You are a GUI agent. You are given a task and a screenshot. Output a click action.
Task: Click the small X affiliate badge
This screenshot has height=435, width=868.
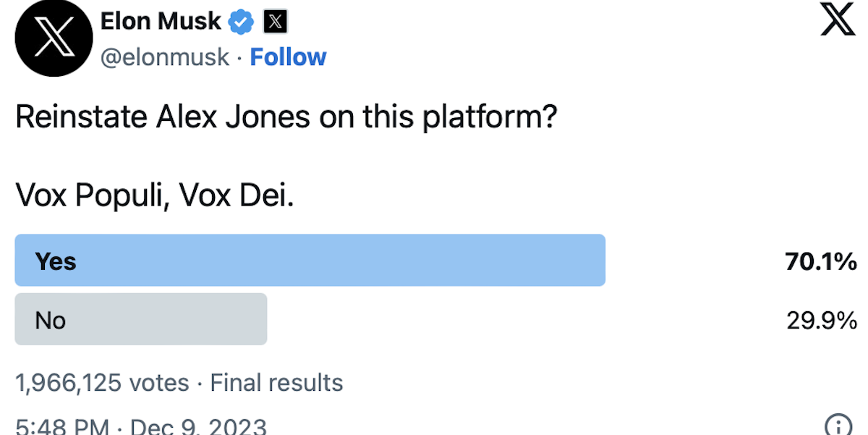(275, 22)
